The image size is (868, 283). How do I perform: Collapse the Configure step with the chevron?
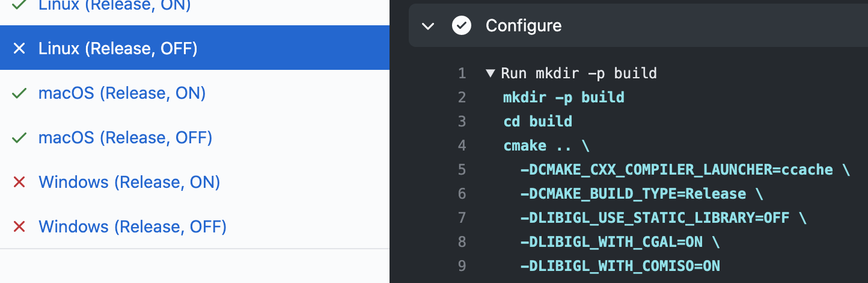[x=428, y=26]
